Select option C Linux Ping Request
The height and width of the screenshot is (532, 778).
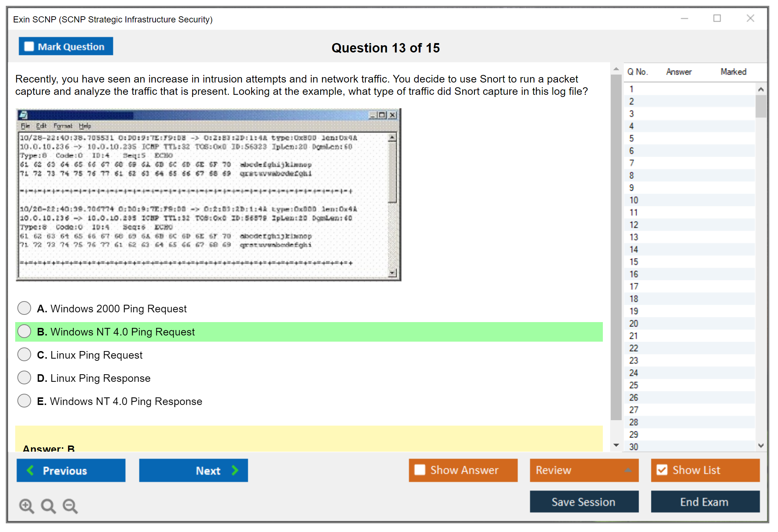click(24, 355)
